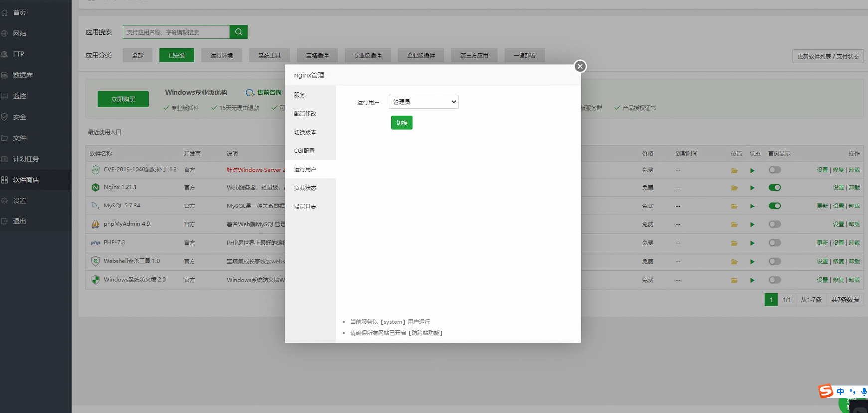Toggle 首页显示 for Windows系统防火墙 row

(x=775, y=280)
